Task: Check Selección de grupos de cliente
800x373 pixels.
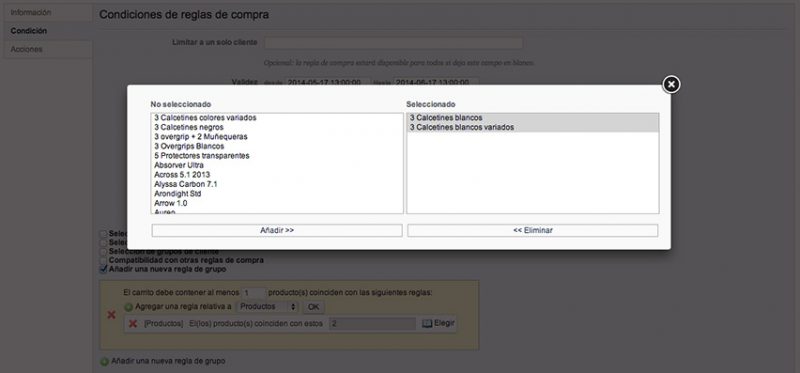Action: click(x=104, y=252)
